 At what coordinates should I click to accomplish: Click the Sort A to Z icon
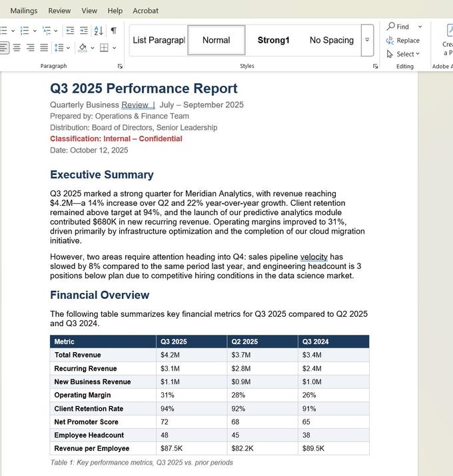[x=99, y=31]
